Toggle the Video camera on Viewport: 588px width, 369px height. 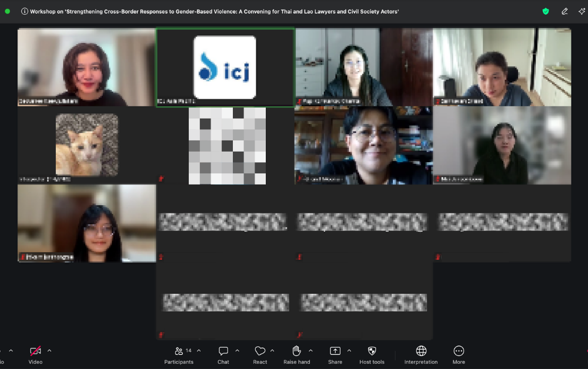coord(35,355)
